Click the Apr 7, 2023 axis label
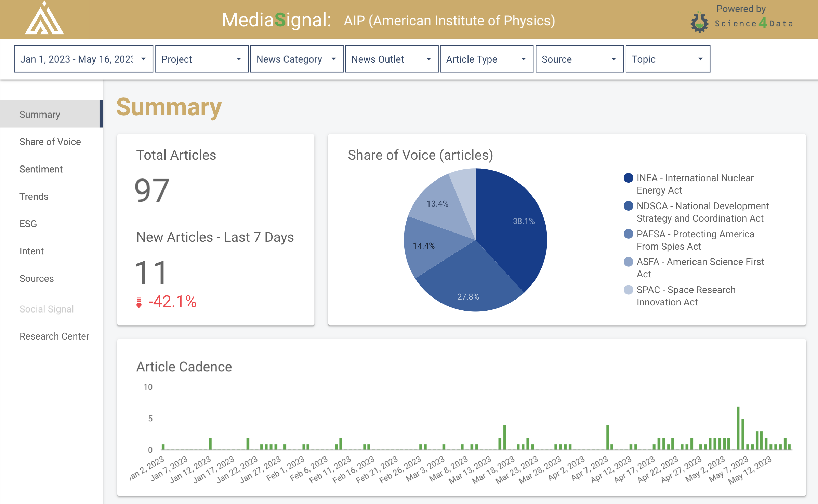The image size is (818, 504). 590,468
